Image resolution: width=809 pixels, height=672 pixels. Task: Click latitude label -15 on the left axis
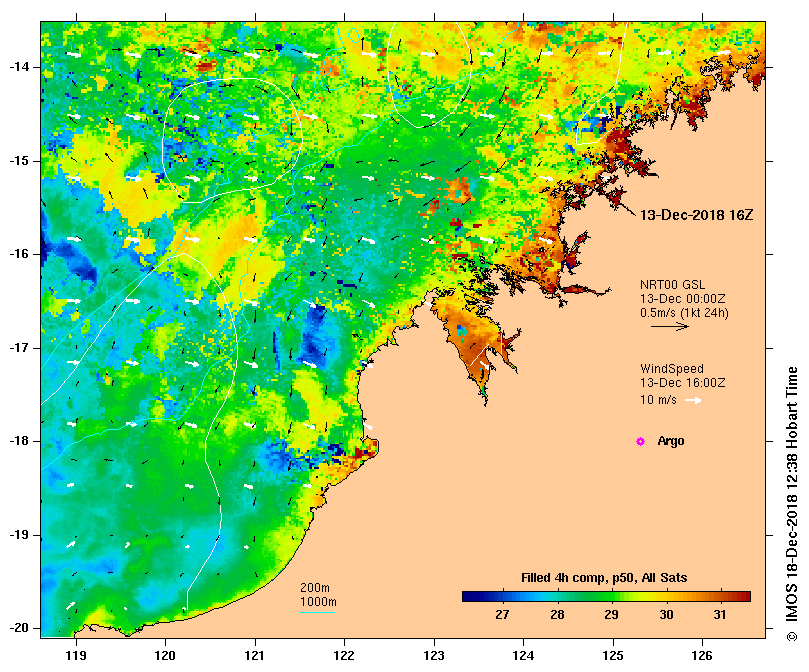[20, 161]
